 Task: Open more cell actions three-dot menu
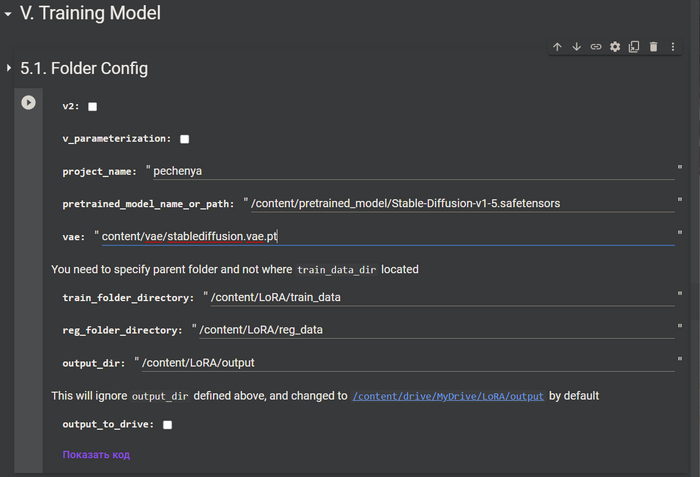pyautogui.click(x=673, y=47)
